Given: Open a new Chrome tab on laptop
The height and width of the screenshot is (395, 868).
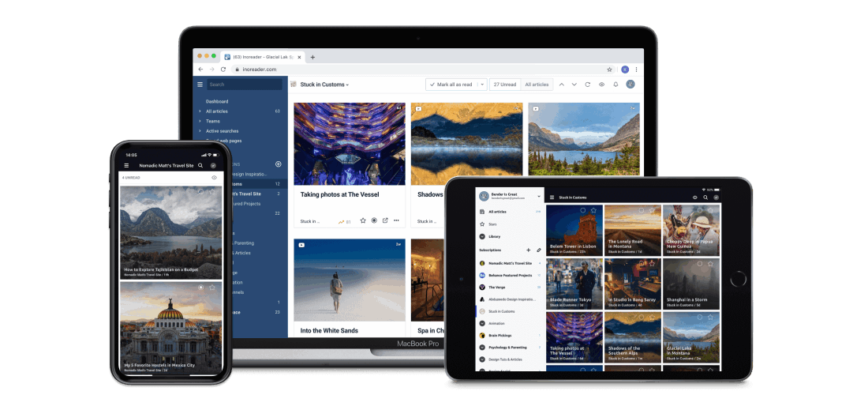Looking at the screenshot, I should (312, 57).
